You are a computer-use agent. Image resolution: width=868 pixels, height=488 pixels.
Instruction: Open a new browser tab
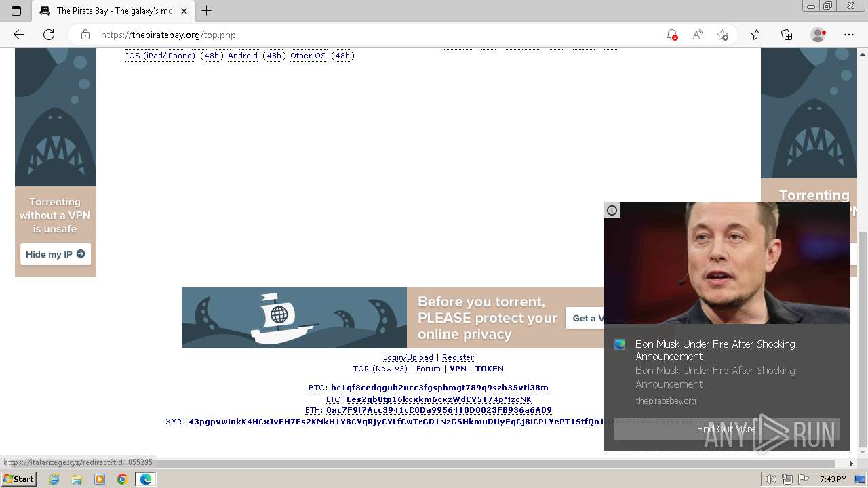[207, 11]
